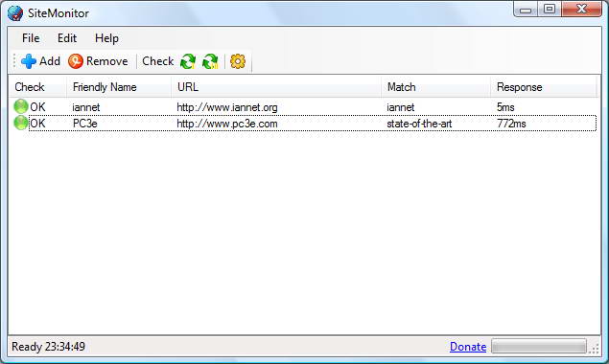Open the Edit menu
609x364 pixels.
coord(67,38)
